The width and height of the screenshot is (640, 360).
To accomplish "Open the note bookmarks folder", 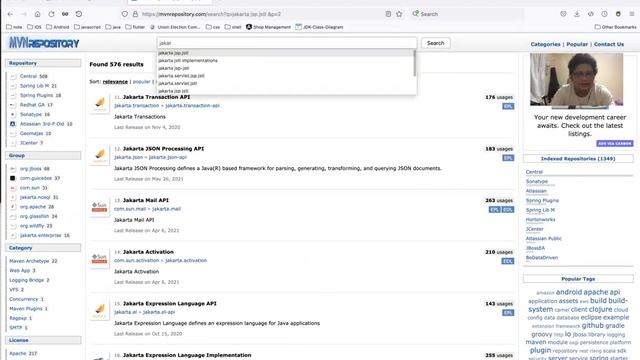I will coord(14,27).
